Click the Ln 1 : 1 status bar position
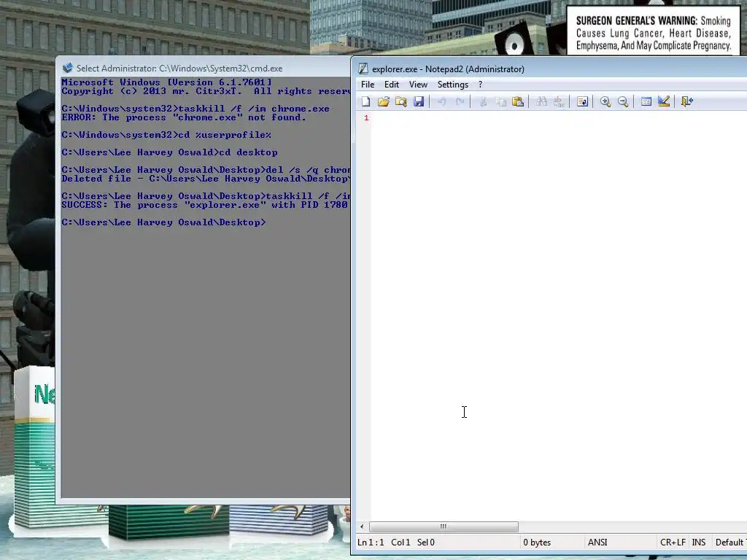Screen dimensions: 747x560 point(371,542)
